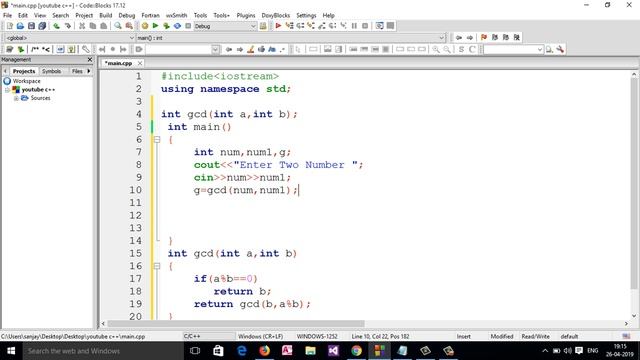
Task: Close the main.cpp editor tab
Action: coord(140,63)
